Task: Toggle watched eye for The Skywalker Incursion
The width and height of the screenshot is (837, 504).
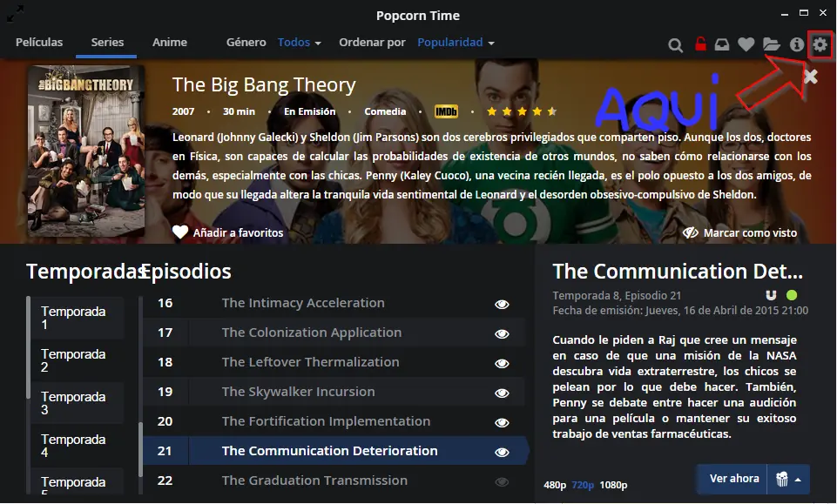Action: click(x=501, y=393)
